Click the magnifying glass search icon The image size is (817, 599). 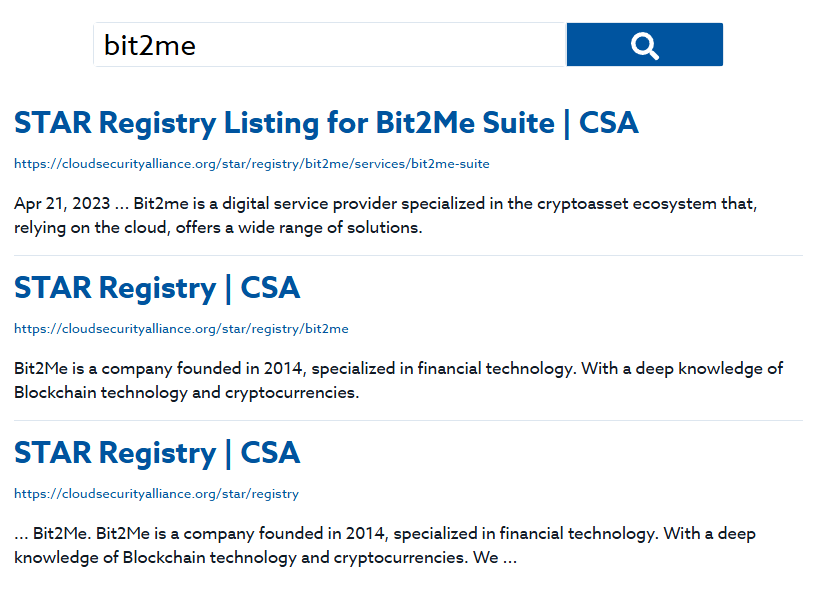point(645,45)
